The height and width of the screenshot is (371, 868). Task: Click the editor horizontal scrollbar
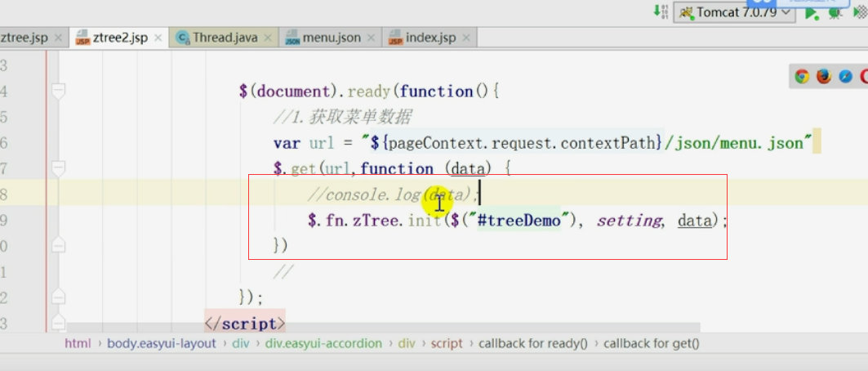(x=383, y=328)
